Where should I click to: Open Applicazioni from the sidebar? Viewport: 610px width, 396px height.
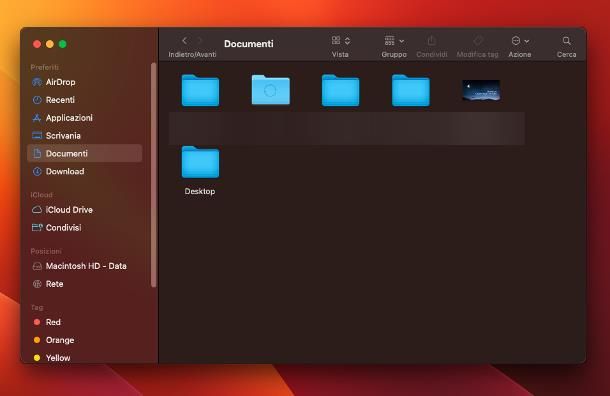click(85, 118)
